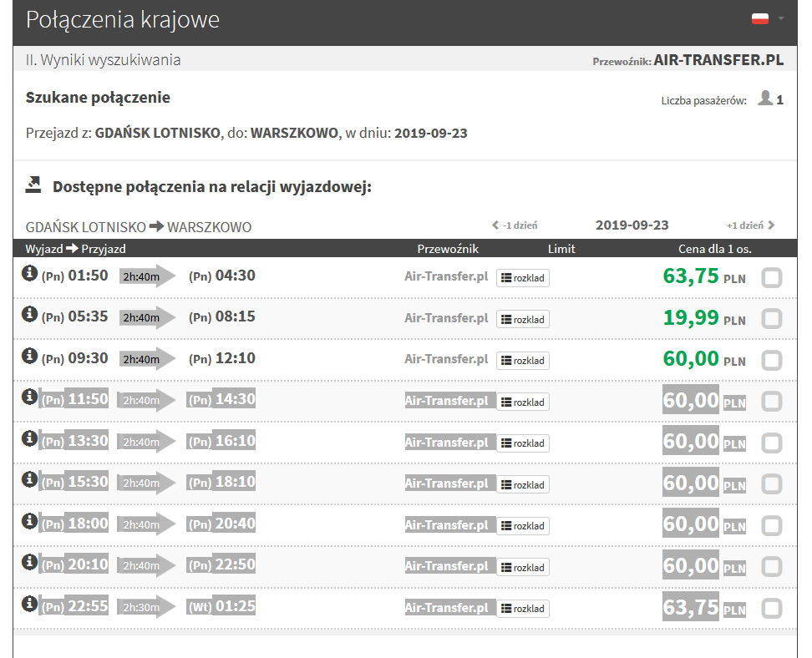Screen dimensions: 812x658
Task: Open info icon for 01:50 departure
Action: coord(29,273)
